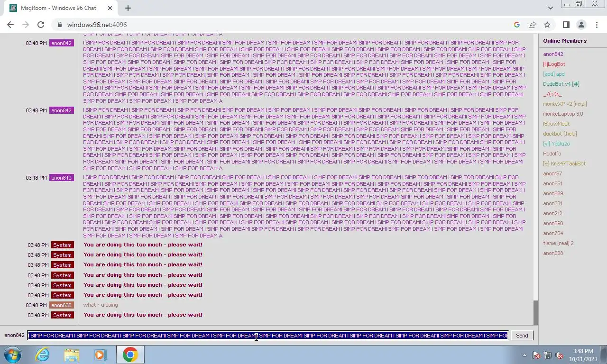Click the message "what r u doing"
The height and width of the screenshot is (364, 607).
[101, 305]
